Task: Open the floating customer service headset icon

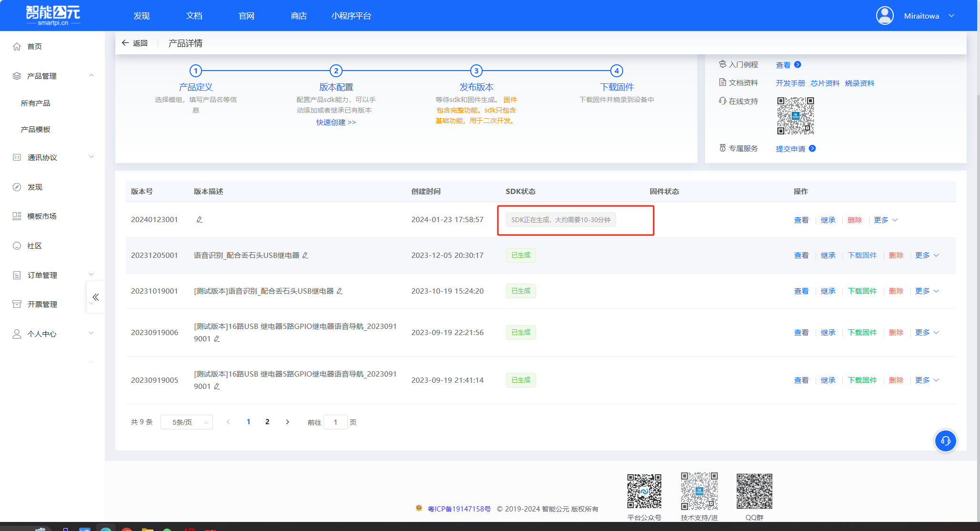Action: click(946, 441)
